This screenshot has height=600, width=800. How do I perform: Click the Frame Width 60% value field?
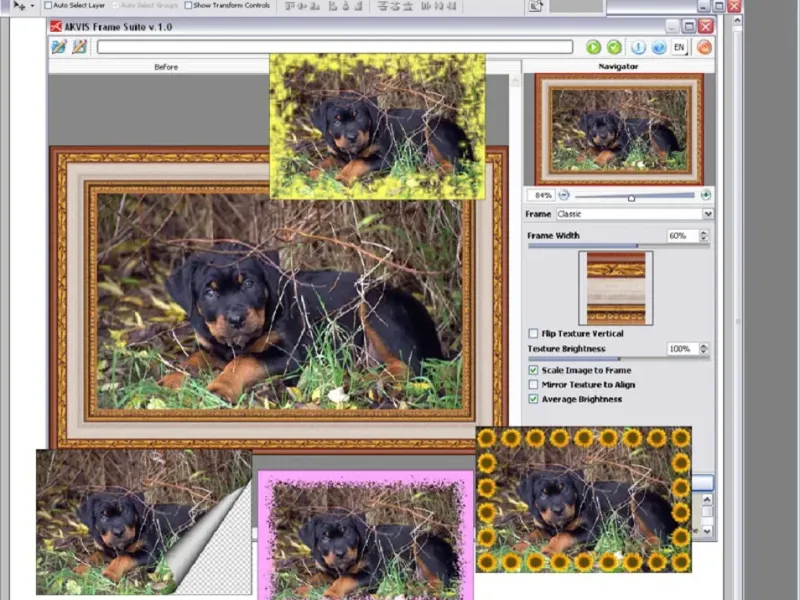pos(682,235)
